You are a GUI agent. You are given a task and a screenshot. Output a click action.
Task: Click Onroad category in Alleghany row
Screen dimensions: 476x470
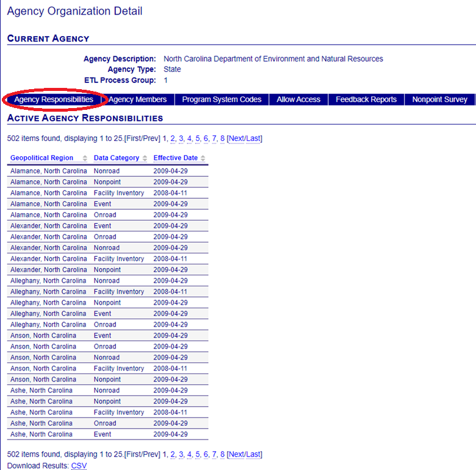pos(105,324)
